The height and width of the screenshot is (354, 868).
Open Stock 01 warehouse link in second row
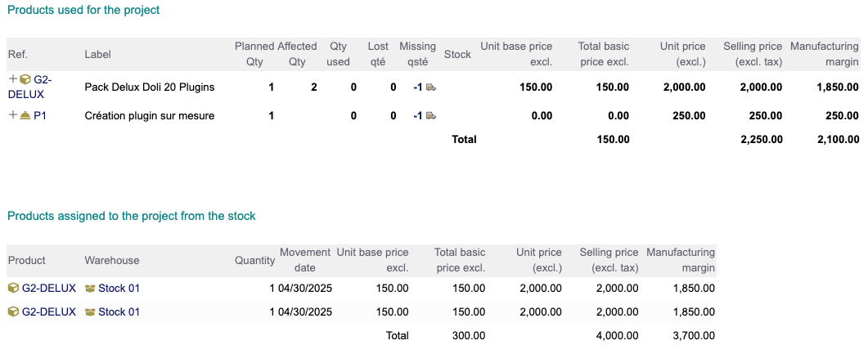pyautogui.click(x=119, y=311)
